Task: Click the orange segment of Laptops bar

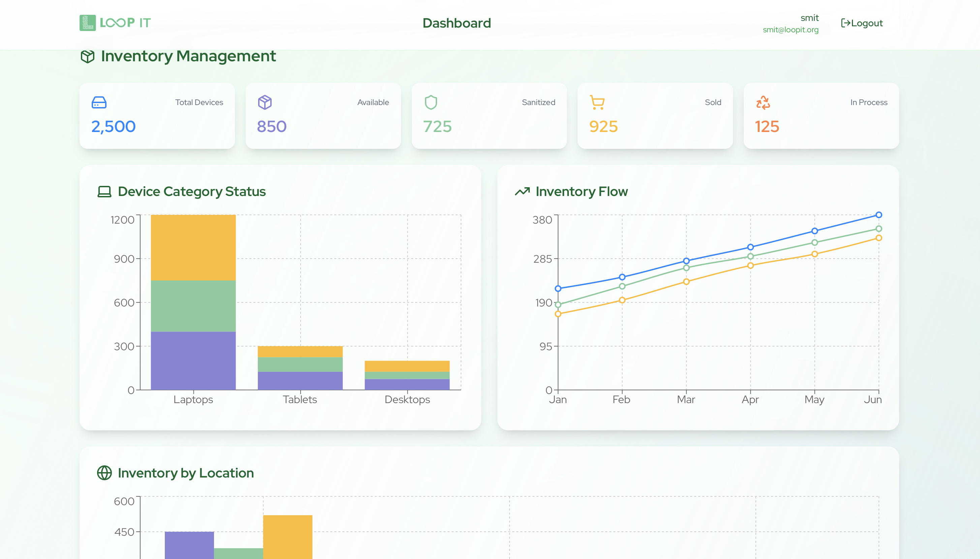Action: 193,248
